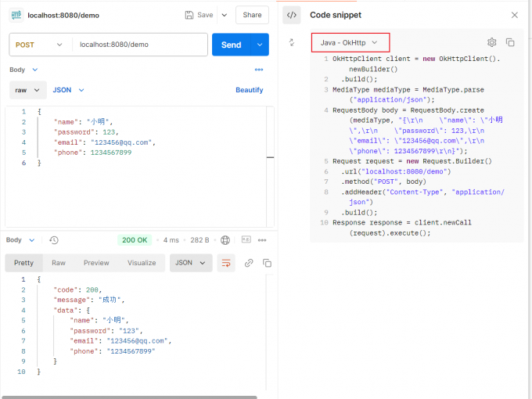Switch to the Raw response tab
The image size is (532, 399).
coord(59,263)
